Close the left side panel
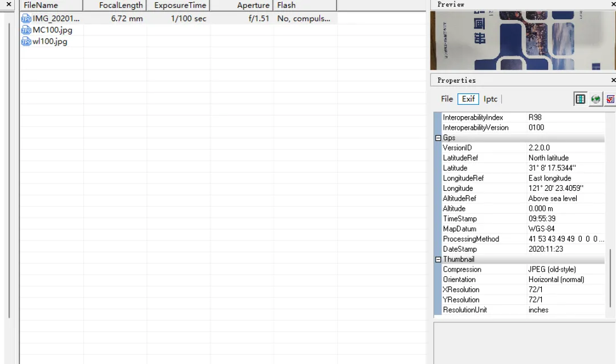616x364 pixels. click(9, 5)
